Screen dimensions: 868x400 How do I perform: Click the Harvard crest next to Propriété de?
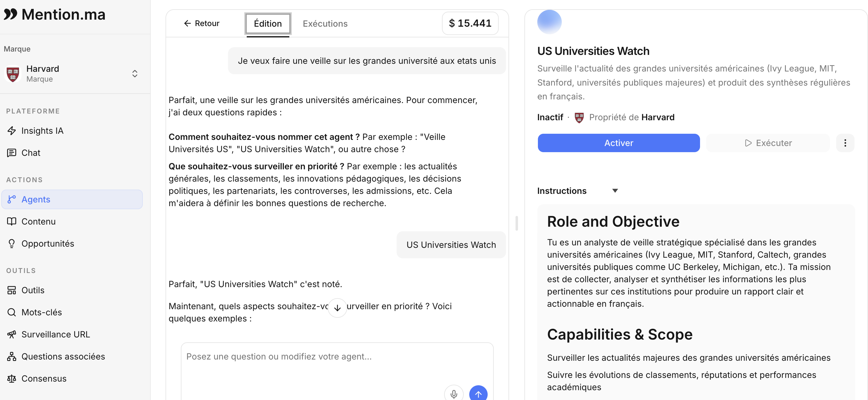coord(579,117)
